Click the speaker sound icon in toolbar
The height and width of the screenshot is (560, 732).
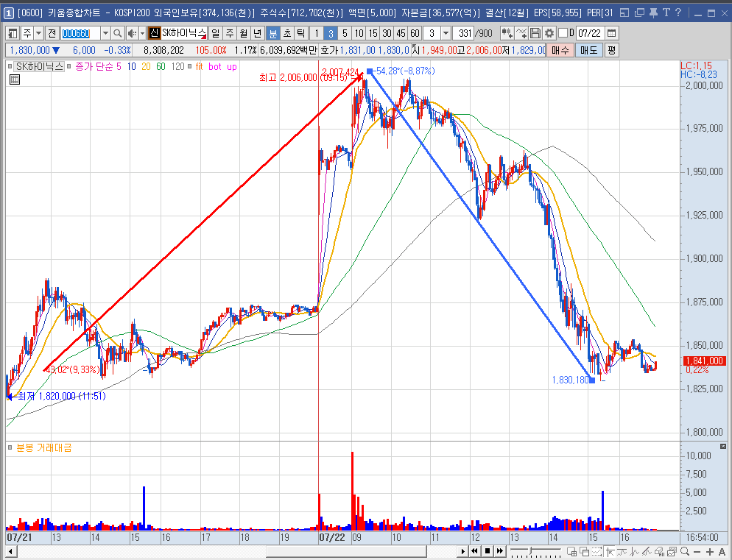tap(132, 33)
